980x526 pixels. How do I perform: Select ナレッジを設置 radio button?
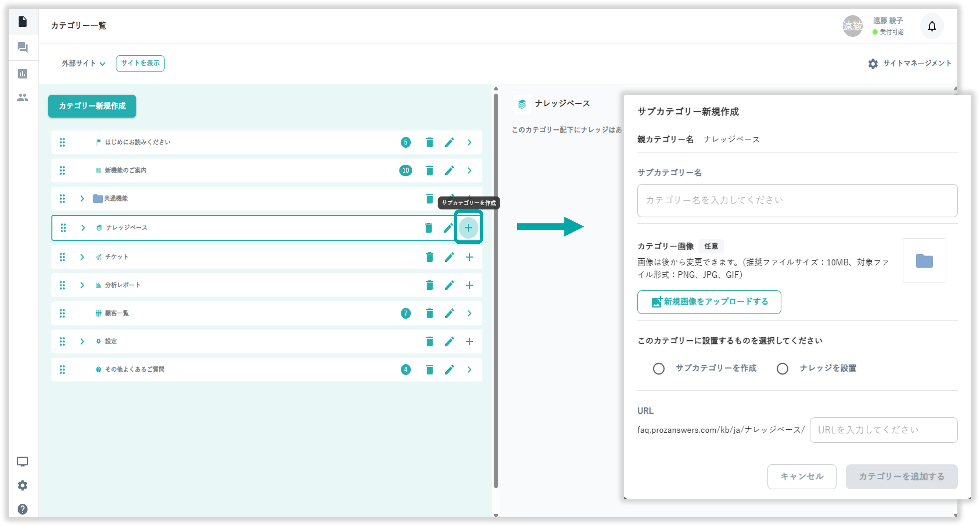[782, 369]
